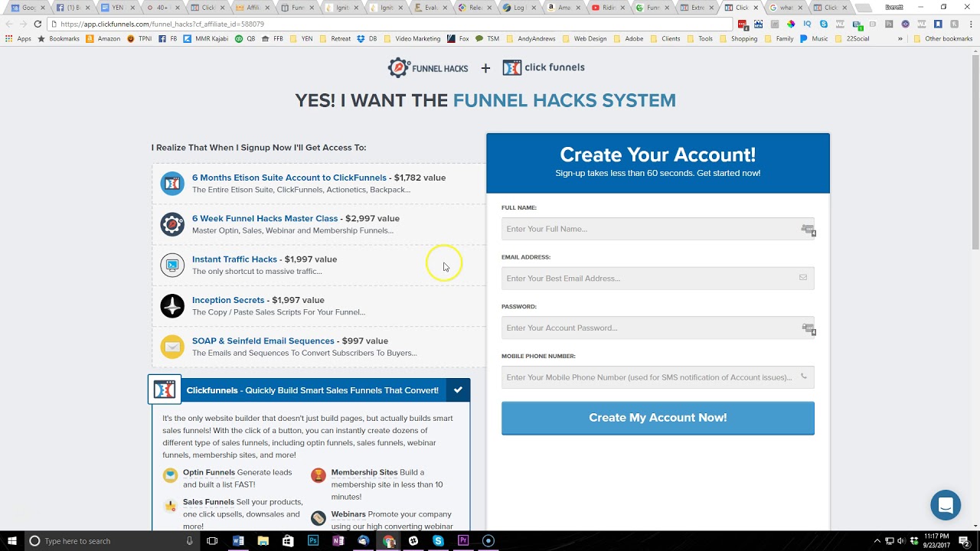Open the 6 Months Etison Suite Account link

pyautogui.click(x=289, y=178)
